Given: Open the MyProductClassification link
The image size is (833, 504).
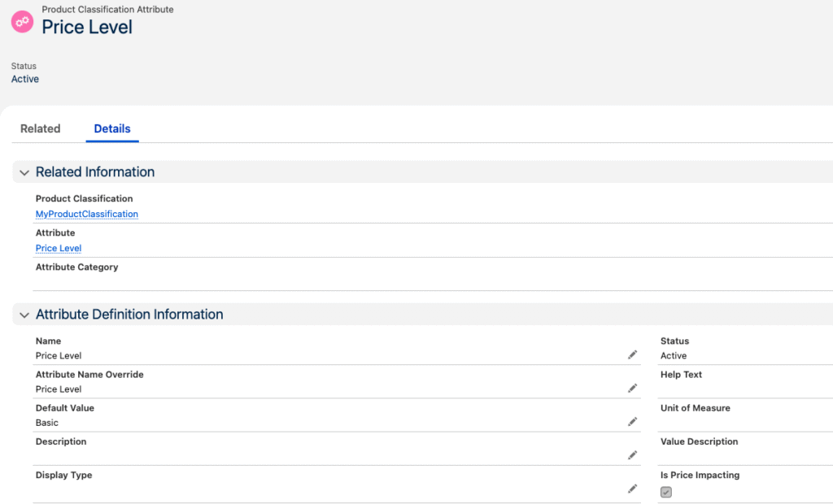Looking at the screenshot, I should tap(86, 215).
